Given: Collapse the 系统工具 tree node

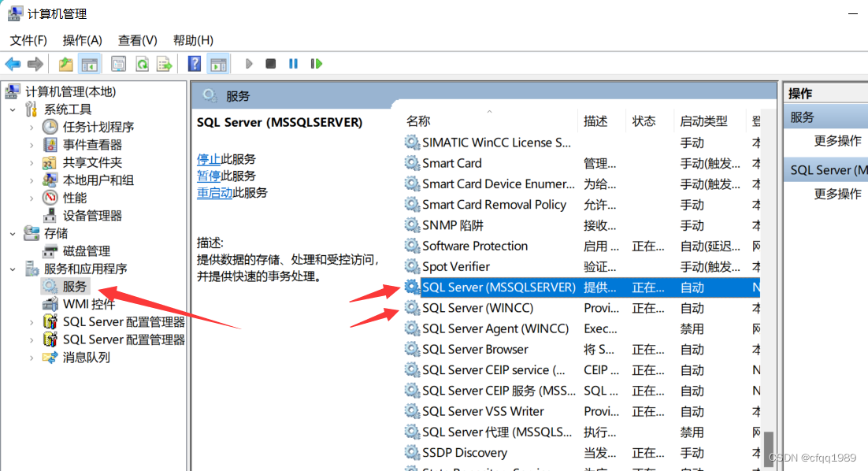Looking at the screenshot, I should (x=13, y=109).
